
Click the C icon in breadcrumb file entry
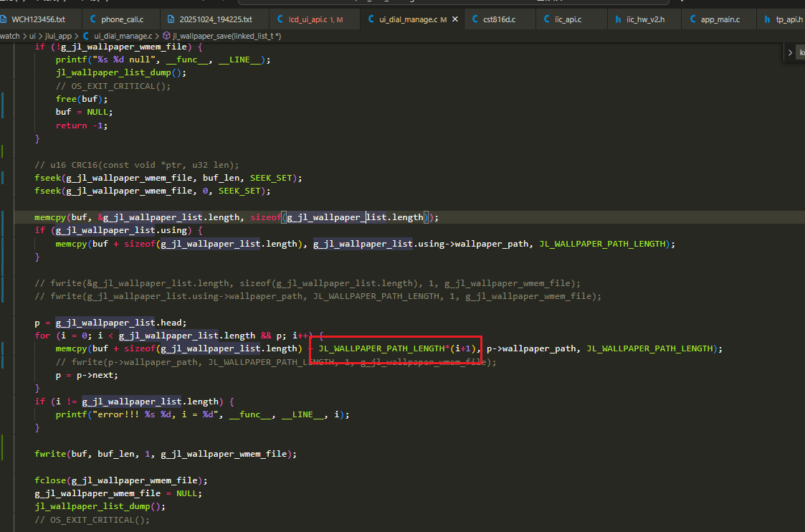tap(85, 36)
